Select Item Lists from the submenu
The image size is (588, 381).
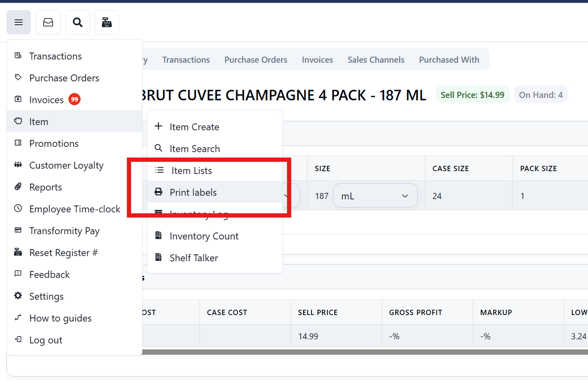pos(191,170)
